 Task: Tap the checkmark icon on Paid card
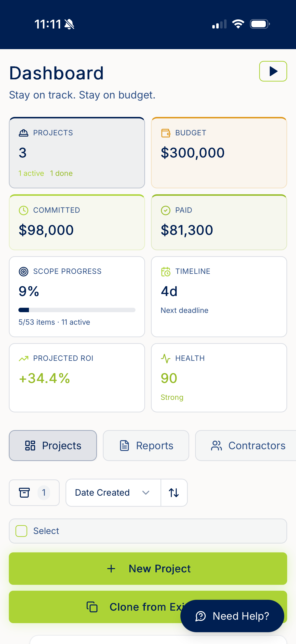pyautogui.click(x=166, y=210)
